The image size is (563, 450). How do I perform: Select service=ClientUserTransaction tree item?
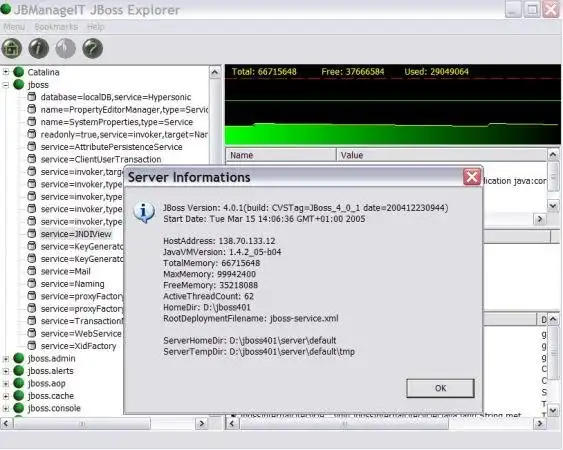(101, 159)
